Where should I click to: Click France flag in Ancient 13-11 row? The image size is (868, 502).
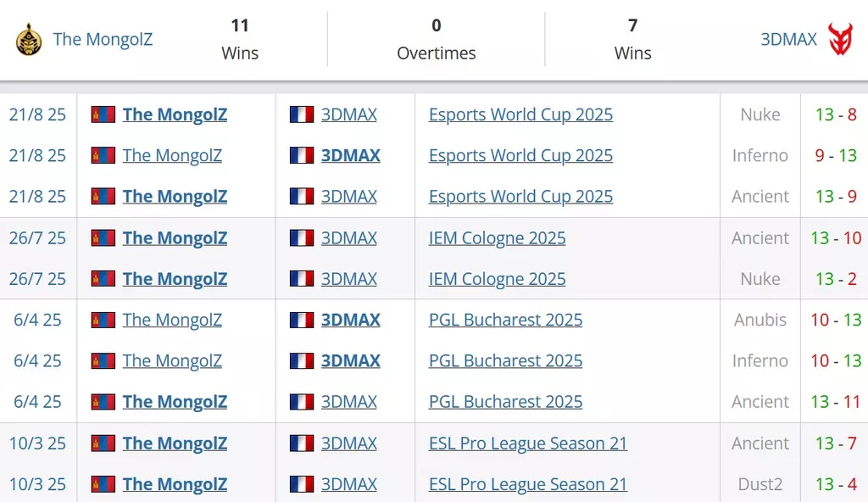tap(302, 402)
